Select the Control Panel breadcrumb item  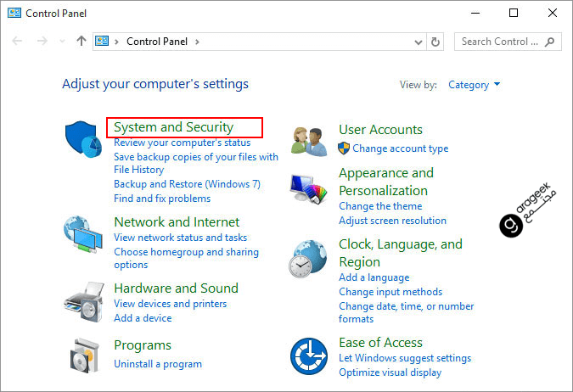(x=157, y=42)
